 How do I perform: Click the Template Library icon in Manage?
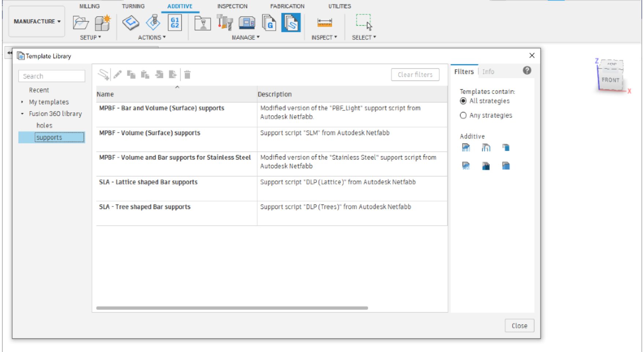point(290,23)
